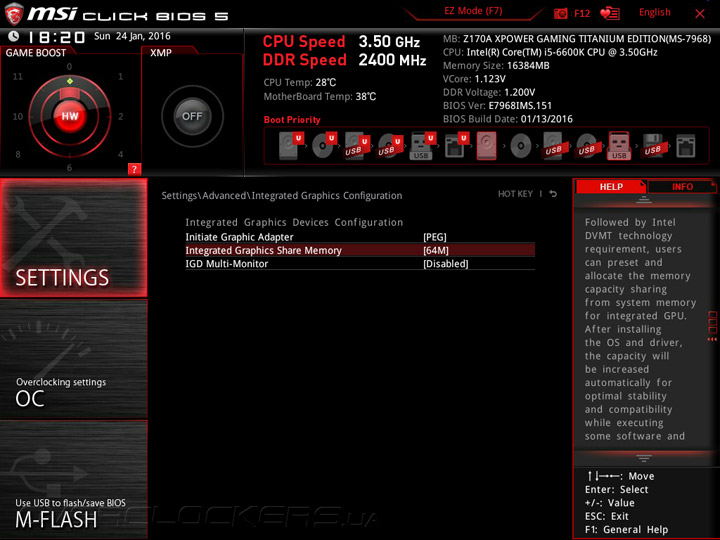Click the system clock showing 18:20
The width and height of the screenshot is (720, 540).
[56, 37]
